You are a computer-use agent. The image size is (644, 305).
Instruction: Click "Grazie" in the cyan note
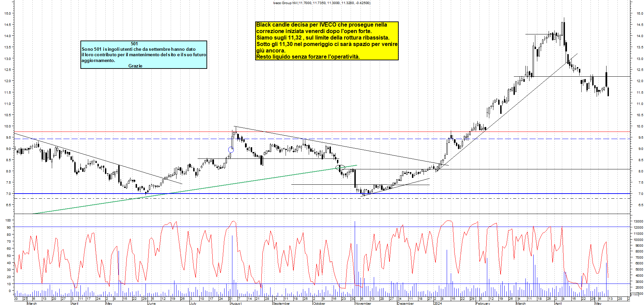click(135, 66)
